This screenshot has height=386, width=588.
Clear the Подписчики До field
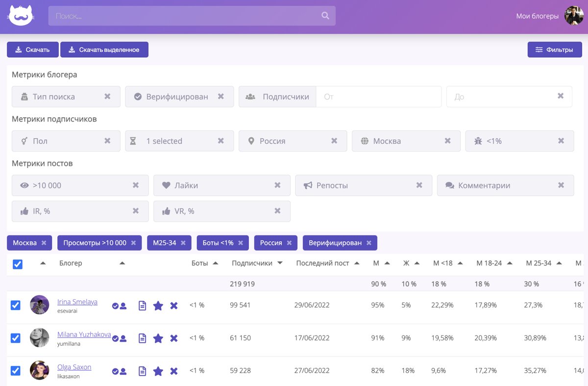click(561, 96)
